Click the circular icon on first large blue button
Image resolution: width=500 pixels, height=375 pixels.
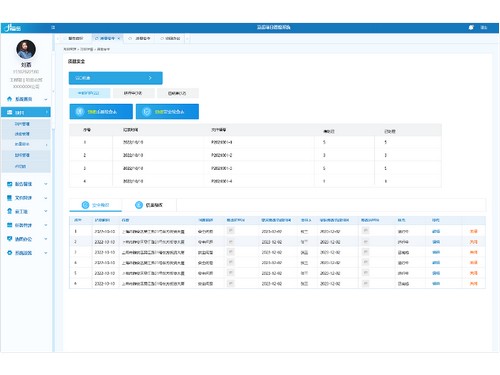[80, 112]
